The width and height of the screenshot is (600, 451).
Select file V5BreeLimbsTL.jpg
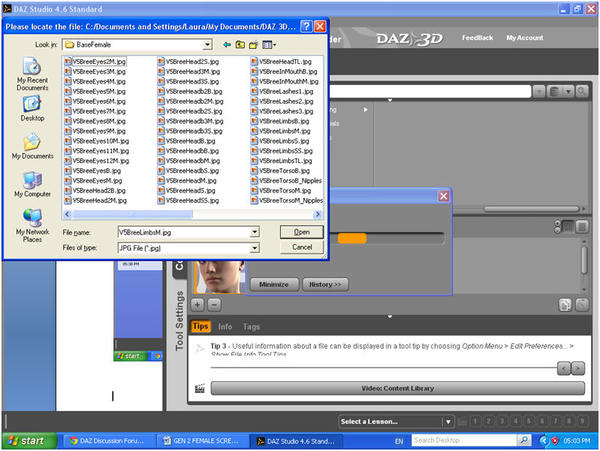(x=282, y=161)
